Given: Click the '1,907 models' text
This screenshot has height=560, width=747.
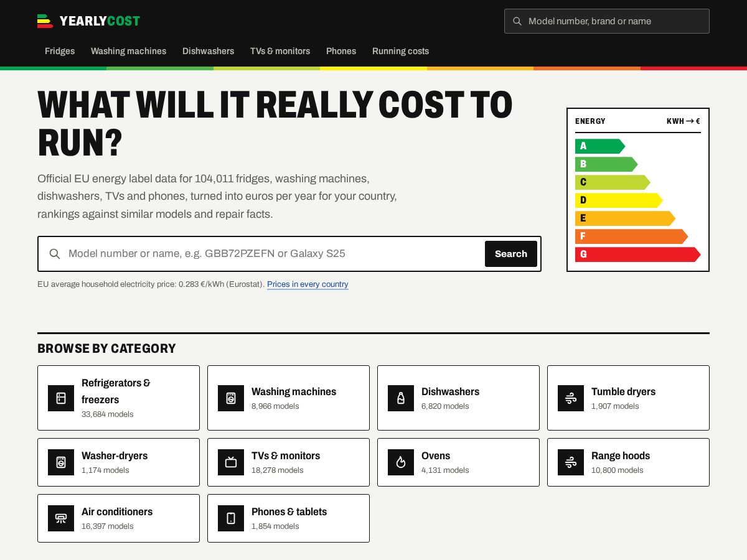Looking at the screenshot, I should (615, 406).
